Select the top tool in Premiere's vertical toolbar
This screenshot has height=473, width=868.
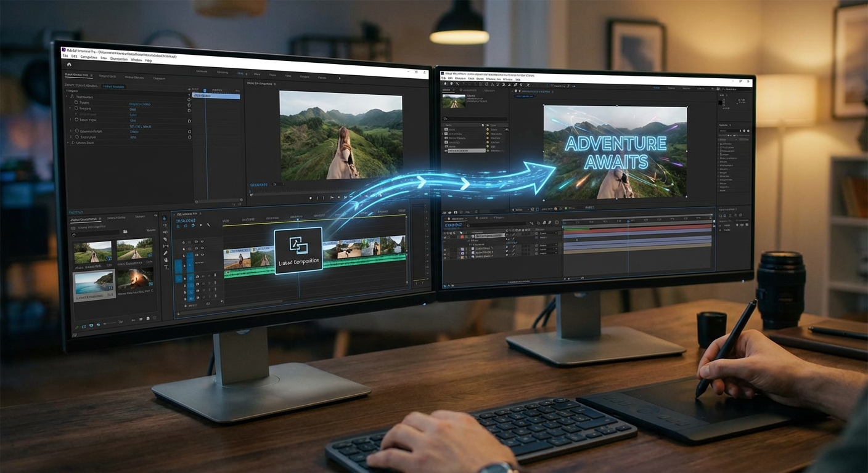point(164,218)
